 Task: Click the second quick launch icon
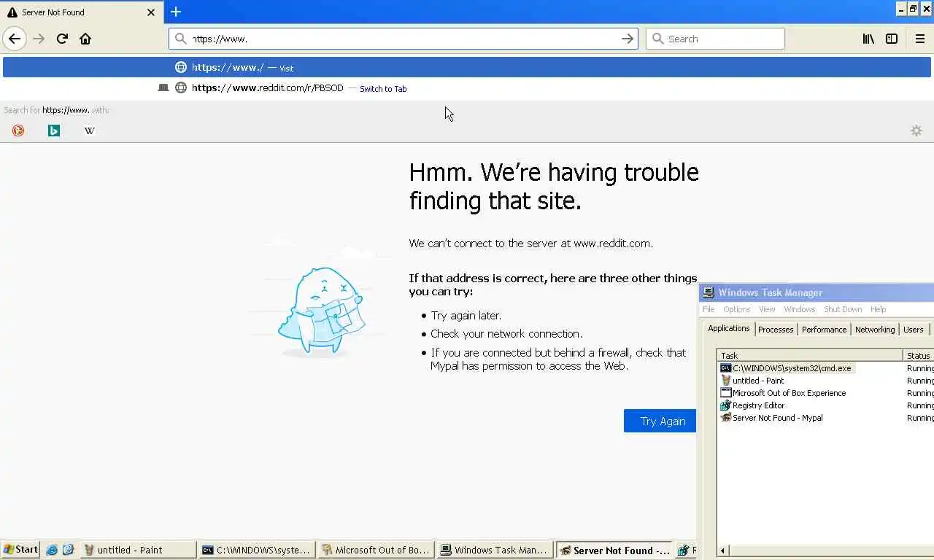[x=68, y=550]
